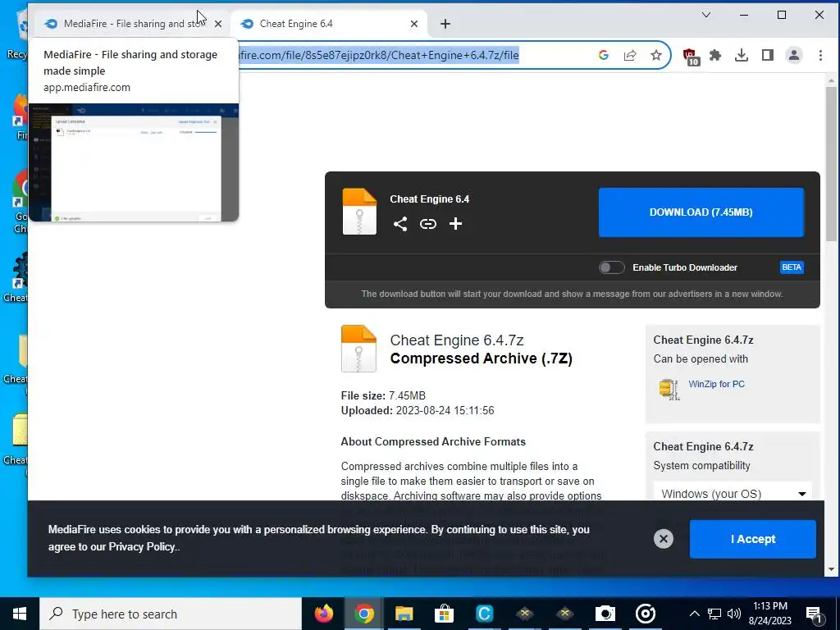Screen dimensions: 840x630
Task: Click the Chrome taskbar icon
Action: 363,614
